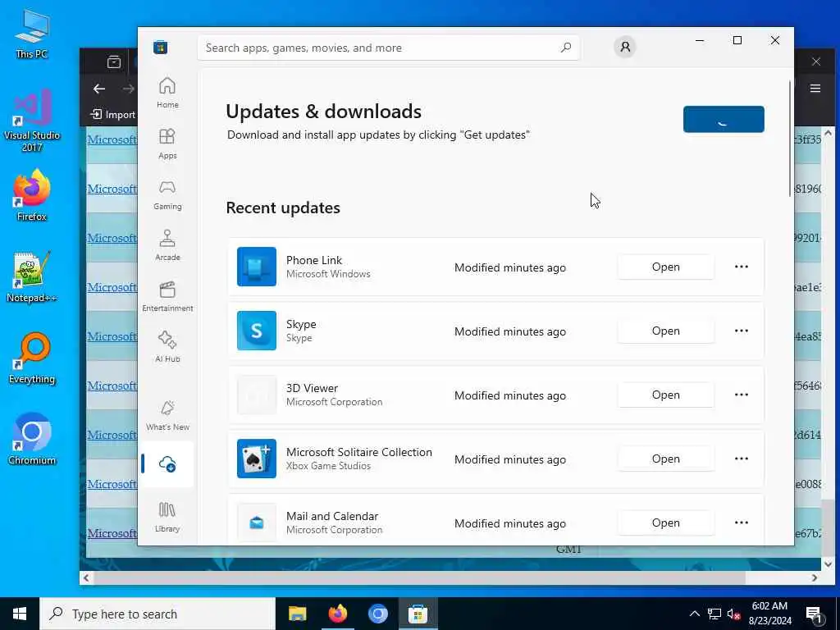The width and height of the screenshot is (840, 630).
Task: Click the Phone Link app name
Action: [314, 260]
